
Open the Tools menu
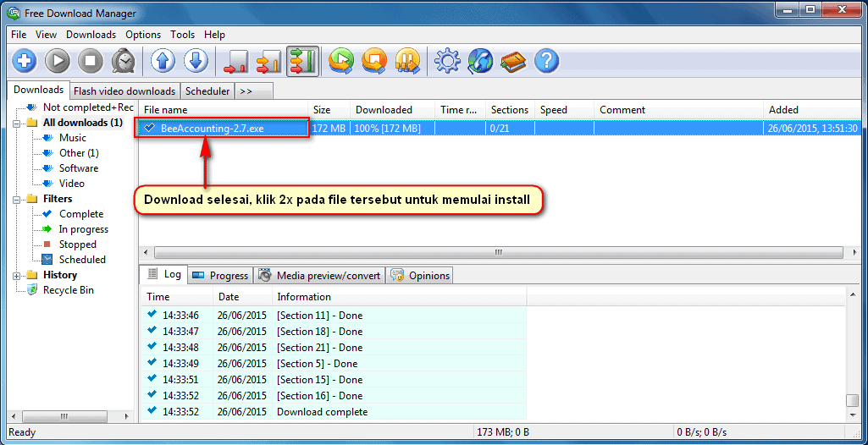183,35
